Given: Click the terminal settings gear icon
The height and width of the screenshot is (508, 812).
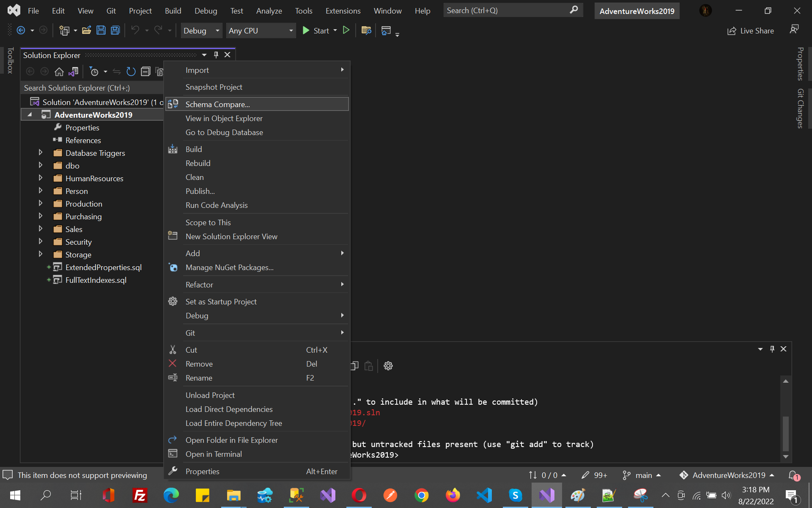Looking at the screenshot, I should click(x=388, y=366).
